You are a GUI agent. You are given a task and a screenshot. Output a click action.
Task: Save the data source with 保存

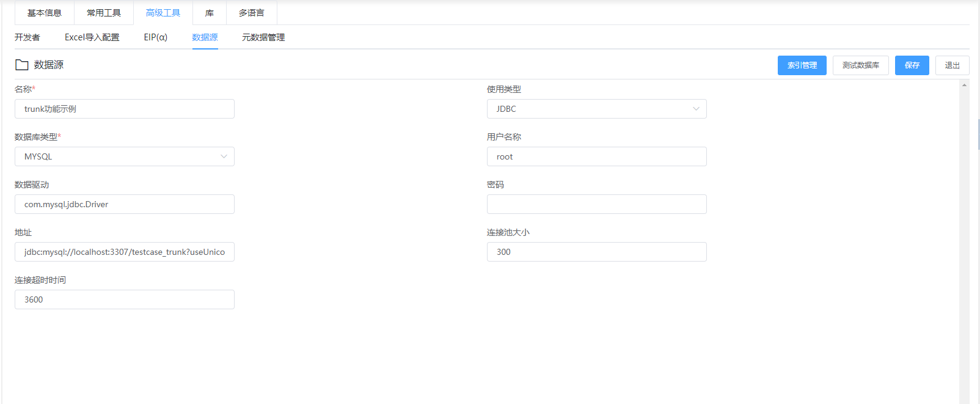tap(912, 65)
